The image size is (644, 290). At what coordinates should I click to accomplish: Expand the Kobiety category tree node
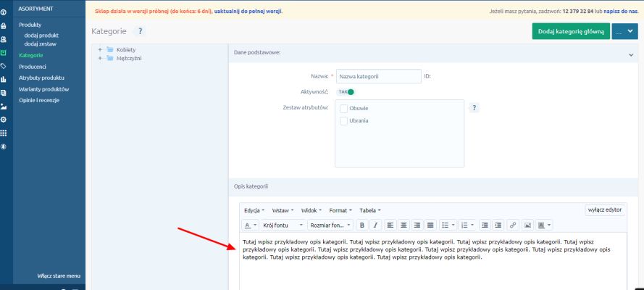click(x=99, y=50)
